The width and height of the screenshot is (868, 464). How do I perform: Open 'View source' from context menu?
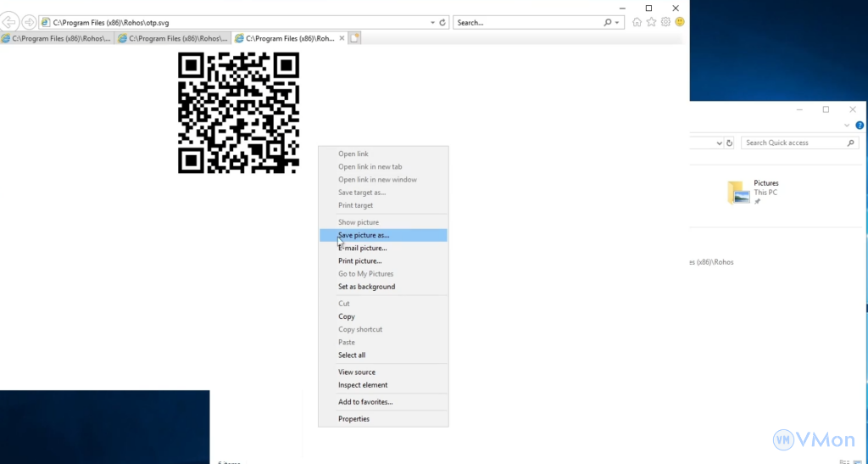point(383,372)
